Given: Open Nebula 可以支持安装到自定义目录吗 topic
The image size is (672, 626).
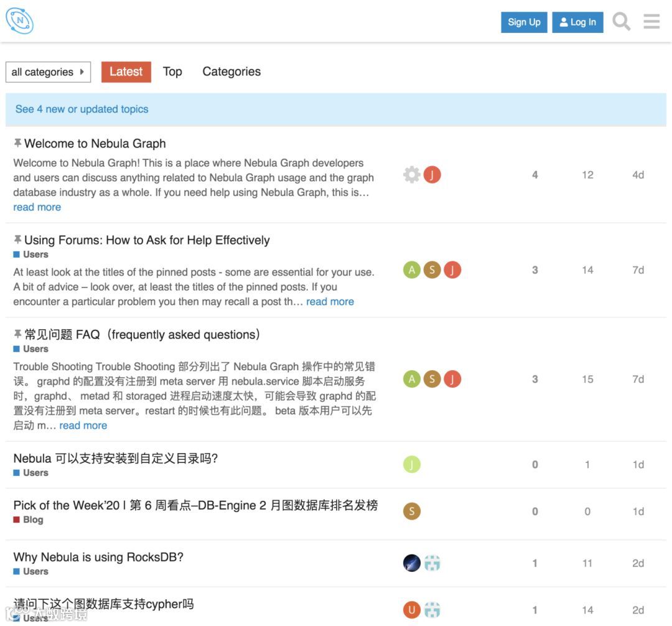Looking at the screenshot, I should [x=116, y=459].
